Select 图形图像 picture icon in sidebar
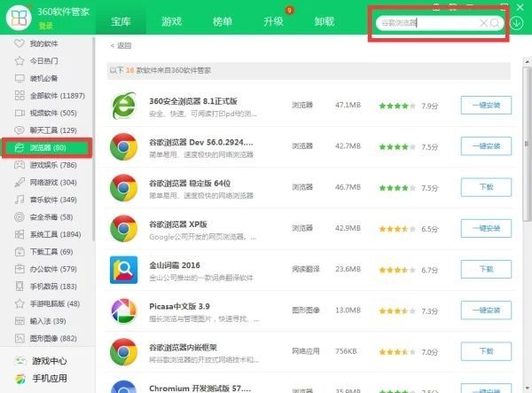 [x=20, y=338]
